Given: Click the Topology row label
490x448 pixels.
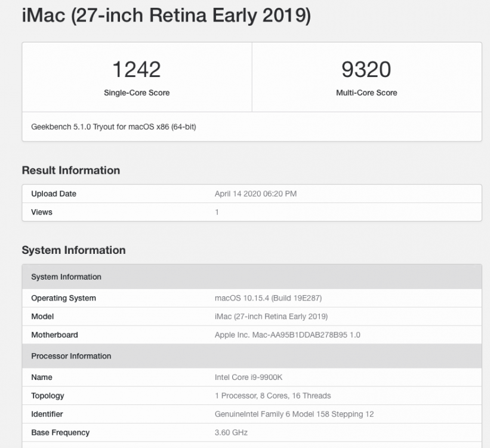Looking at the screenshot, I should (48, 396).
